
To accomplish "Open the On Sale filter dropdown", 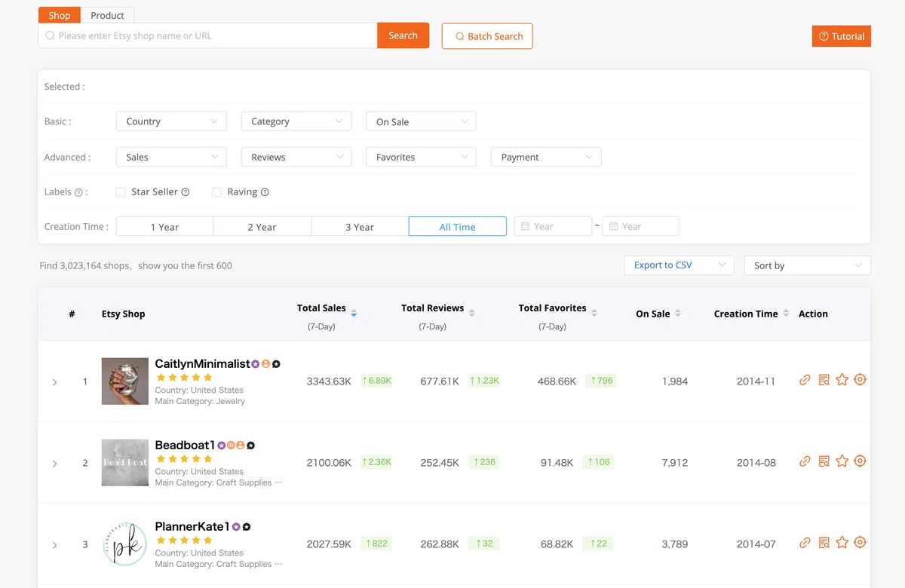I will pos(421,121).
